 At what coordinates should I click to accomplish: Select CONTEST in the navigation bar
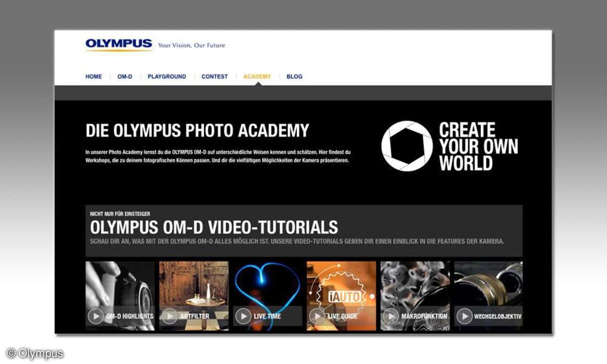[x=214, y=77]
